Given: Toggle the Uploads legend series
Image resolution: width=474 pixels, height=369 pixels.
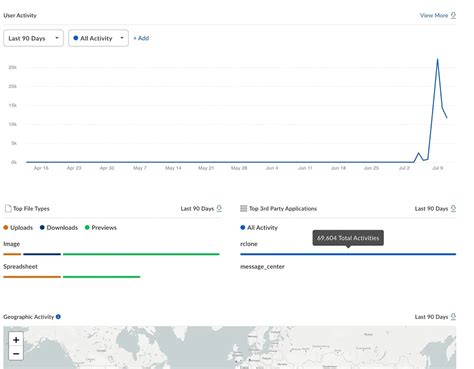Looking at the screenshot, I should [18, 228].
